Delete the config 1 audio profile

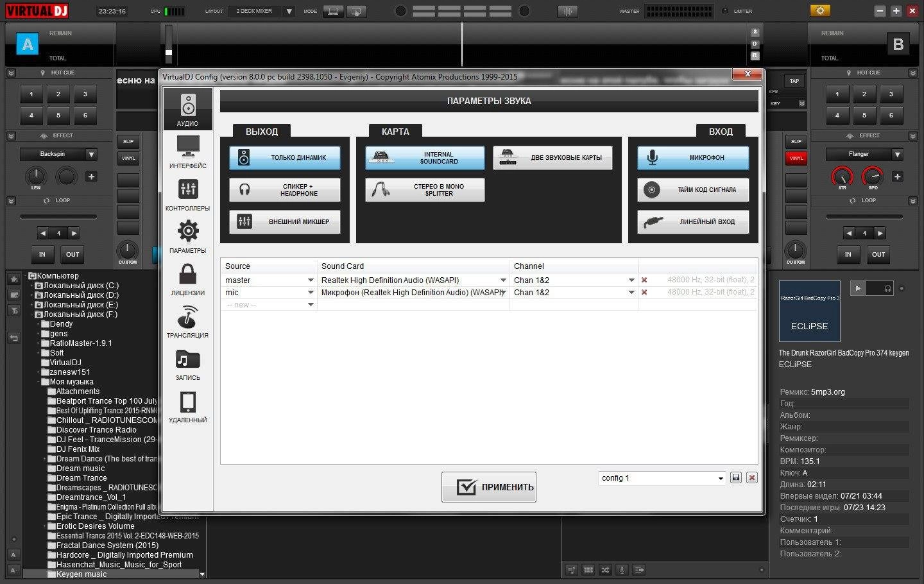[752, 477]
